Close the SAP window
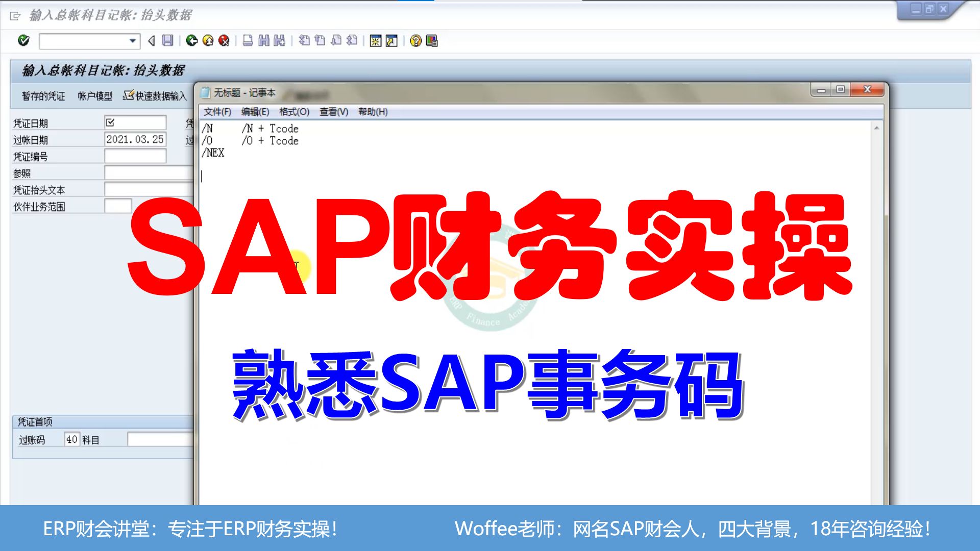This screenshot has width=980, height=551. click(x=943, y=9)
